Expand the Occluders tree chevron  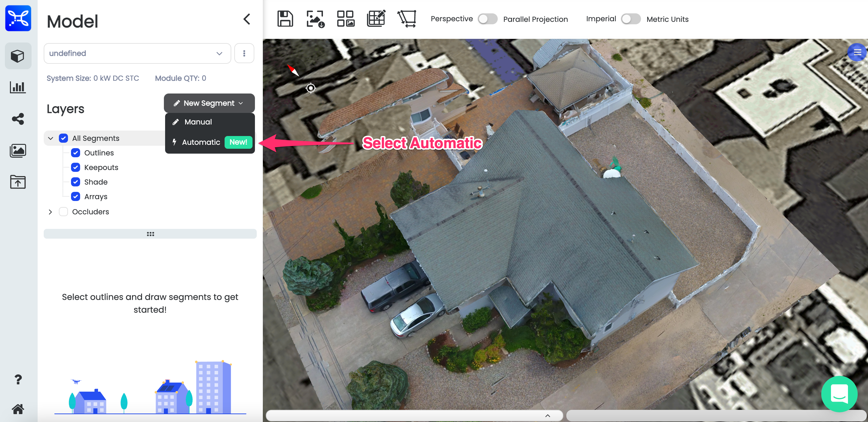50,212
